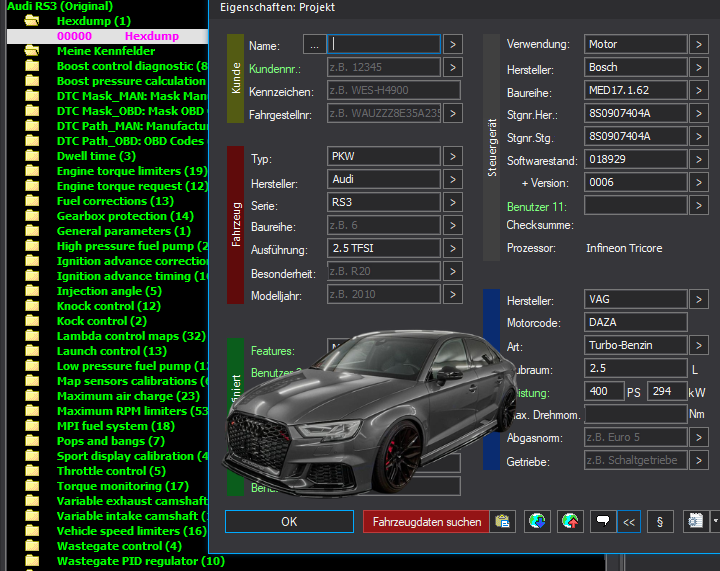Screen dimensions: 720x571
Task: Open the arrow next to settings document icon
Action: click(x=715, y=522)
